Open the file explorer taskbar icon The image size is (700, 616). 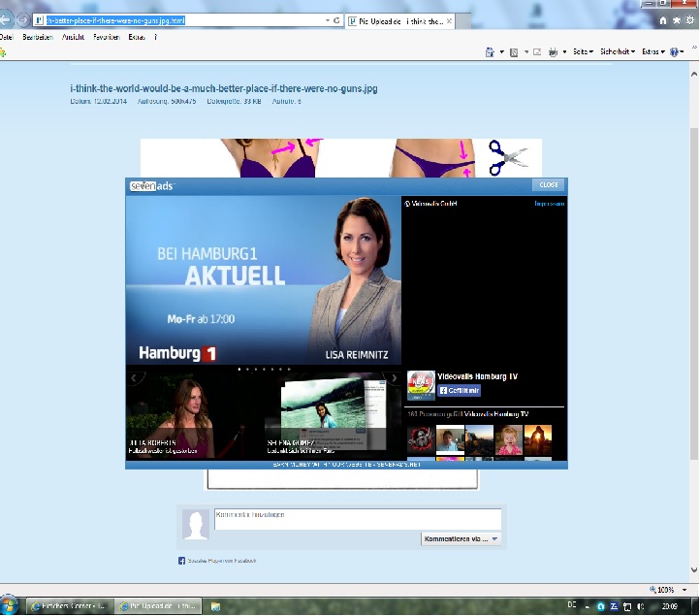(x=213, y=606)
